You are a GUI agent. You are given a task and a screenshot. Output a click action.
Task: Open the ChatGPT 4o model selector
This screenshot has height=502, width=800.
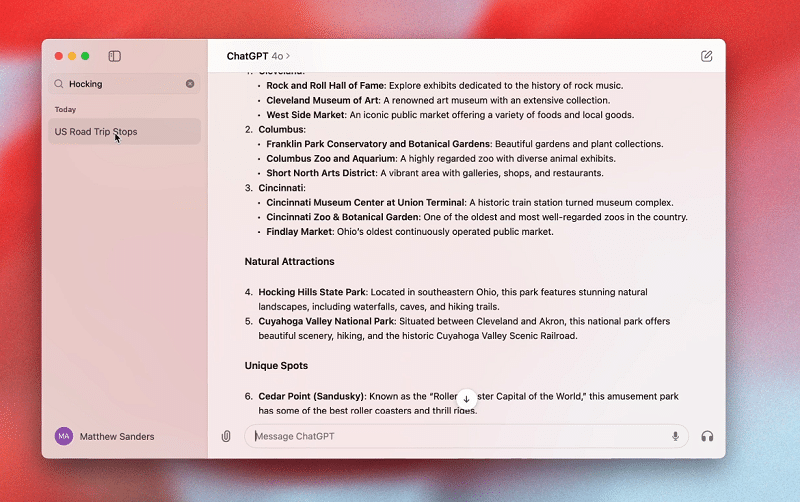[x=258, y=56]
